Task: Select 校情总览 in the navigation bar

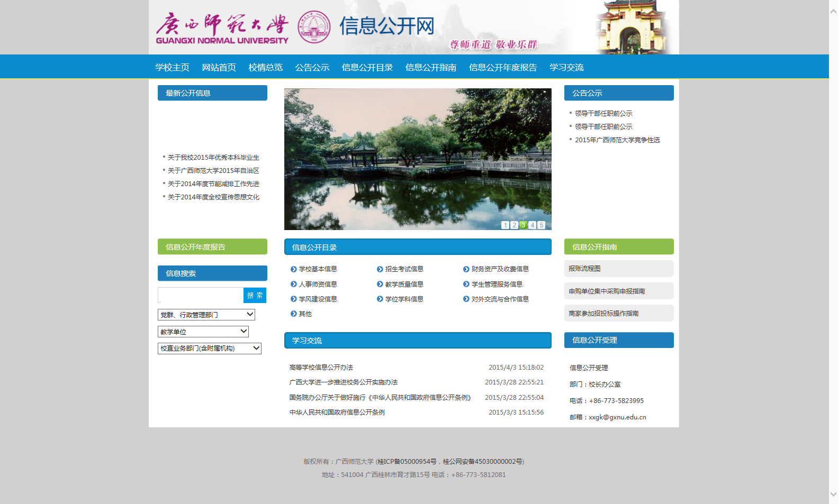Action: 265,67
